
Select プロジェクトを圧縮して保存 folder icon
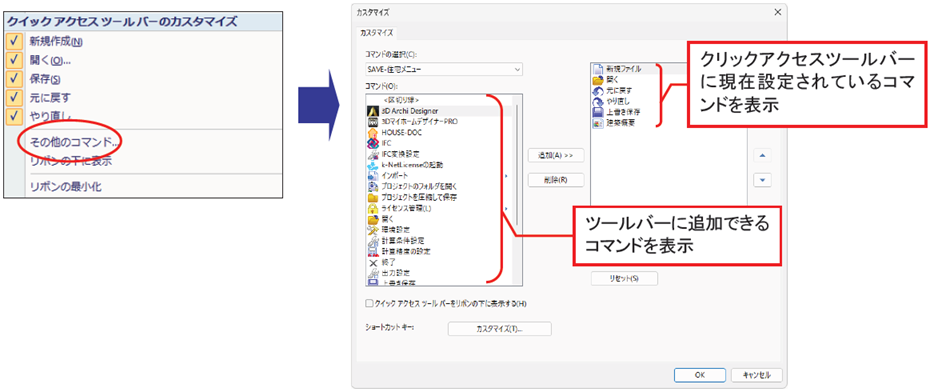(x=373, y=197)
